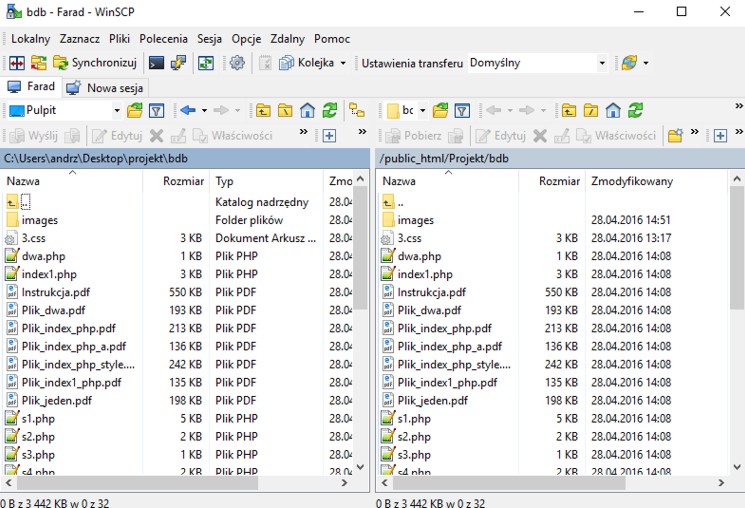Click the open directory icon in remote panel
745x508 pixels.
click(440, 111)
